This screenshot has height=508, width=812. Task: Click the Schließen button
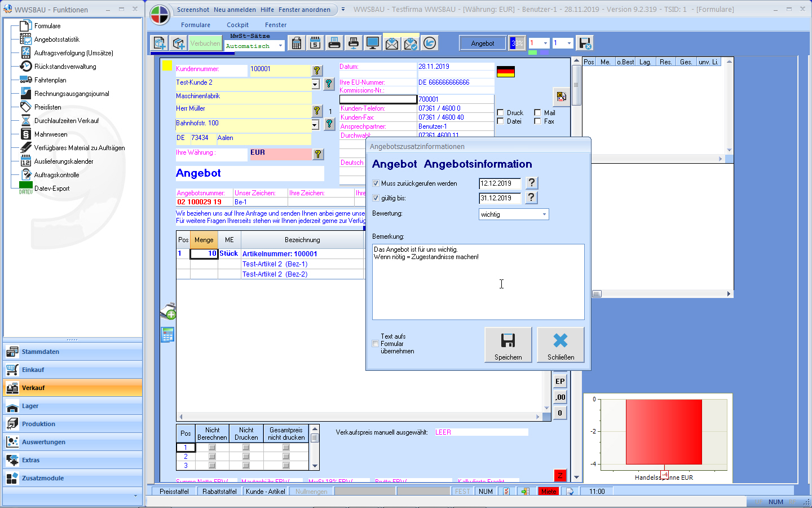coord(561,345)
